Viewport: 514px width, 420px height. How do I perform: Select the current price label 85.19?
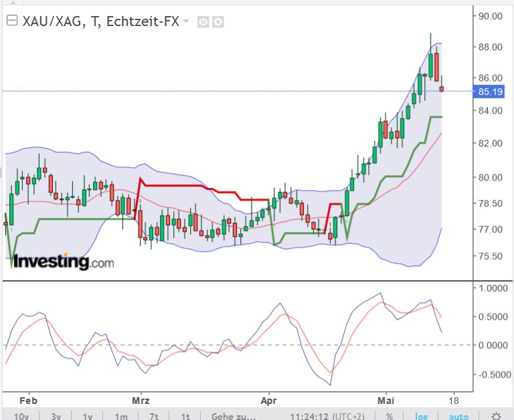(490, 92)
